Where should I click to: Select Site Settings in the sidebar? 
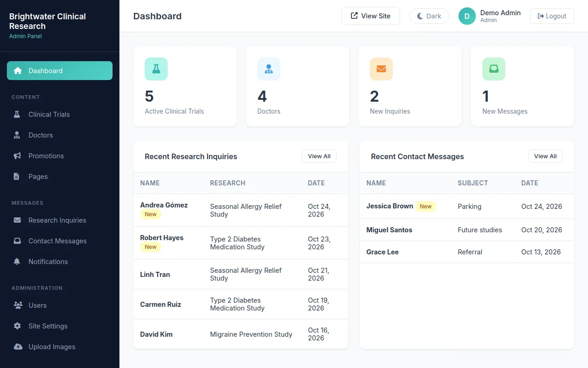pyautogui.click(x=60, y=326)
